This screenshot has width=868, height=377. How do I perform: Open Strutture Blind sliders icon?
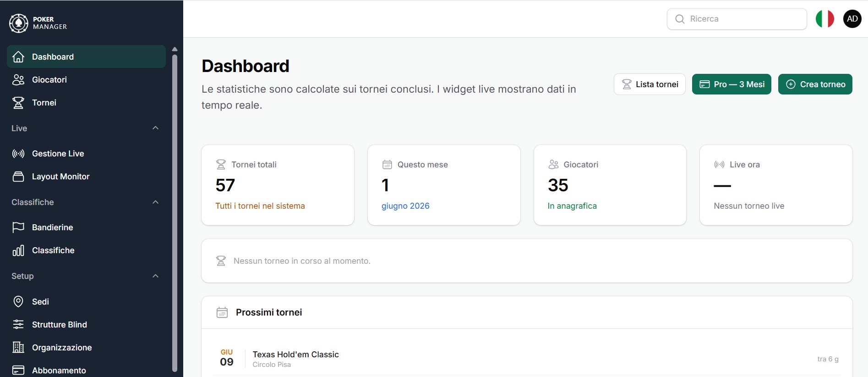click(x=18, y=325)
